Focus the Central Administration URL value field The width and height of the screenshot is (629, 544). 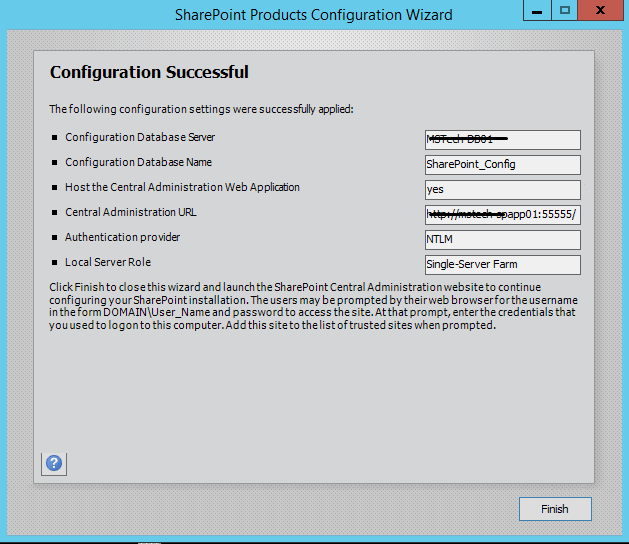point(502,214)
